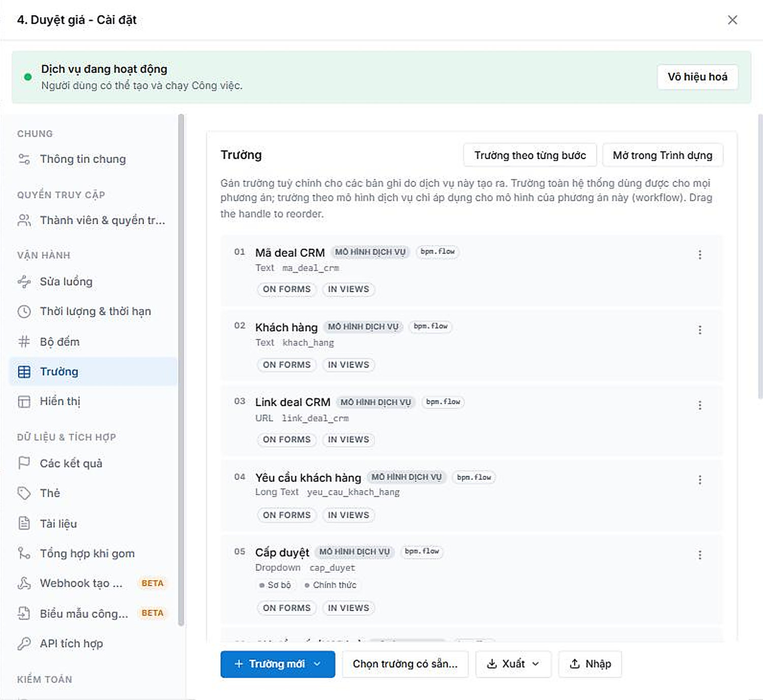
Task: Open the three-dot menu for Link deal CRM
Action: (700, 405)
